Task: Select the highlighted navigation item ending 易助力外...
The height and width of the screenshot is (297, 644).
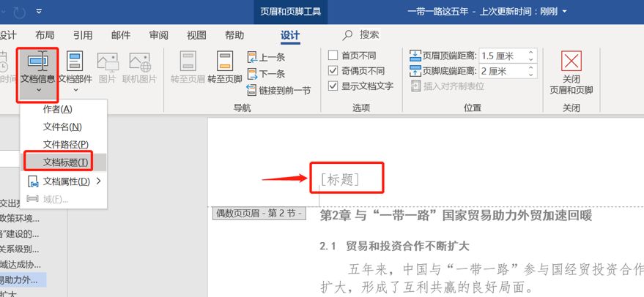Action: click(23, 280)
